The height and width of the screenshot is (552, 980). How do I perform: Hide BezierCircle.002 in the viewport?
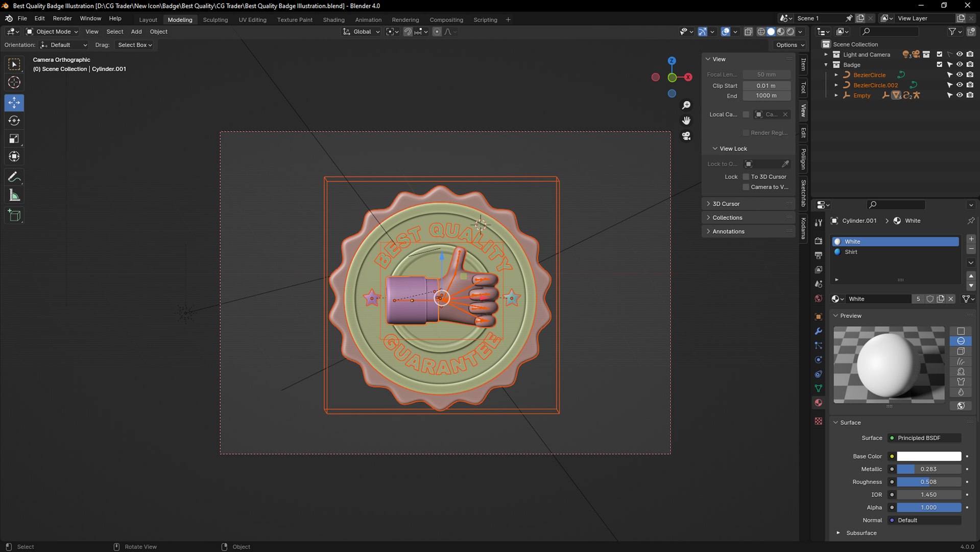960,85
